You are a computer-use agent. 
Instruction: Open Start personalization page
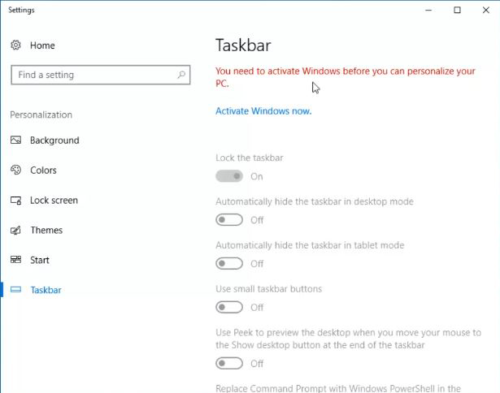click(x=40, y=260)
